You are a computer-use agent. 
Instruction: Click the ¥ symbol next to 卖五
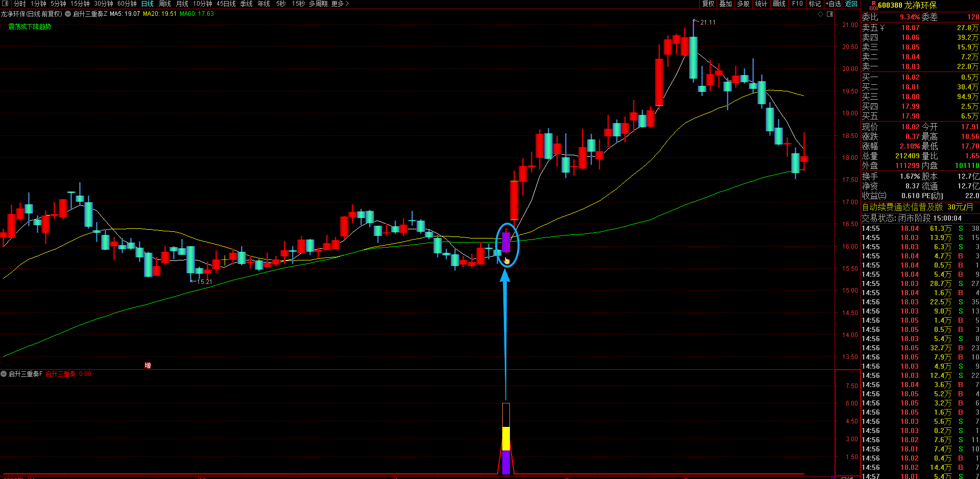[882, 28]
